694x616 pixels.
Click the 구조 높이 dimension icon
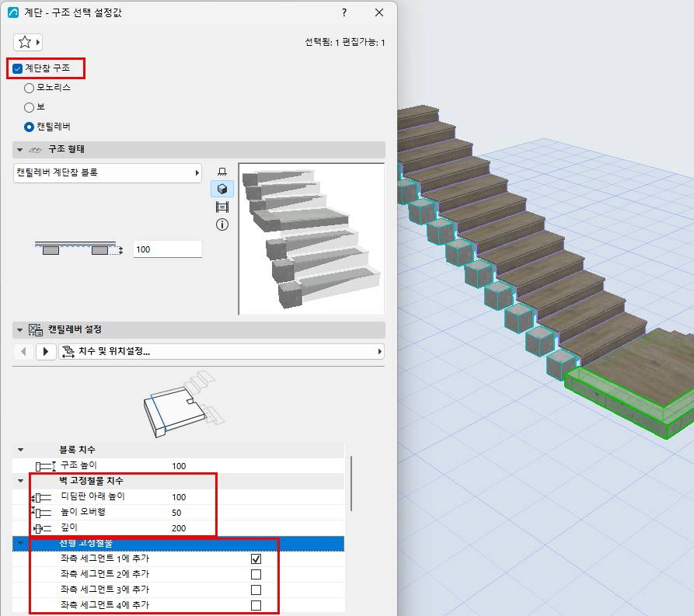(45, 466)
